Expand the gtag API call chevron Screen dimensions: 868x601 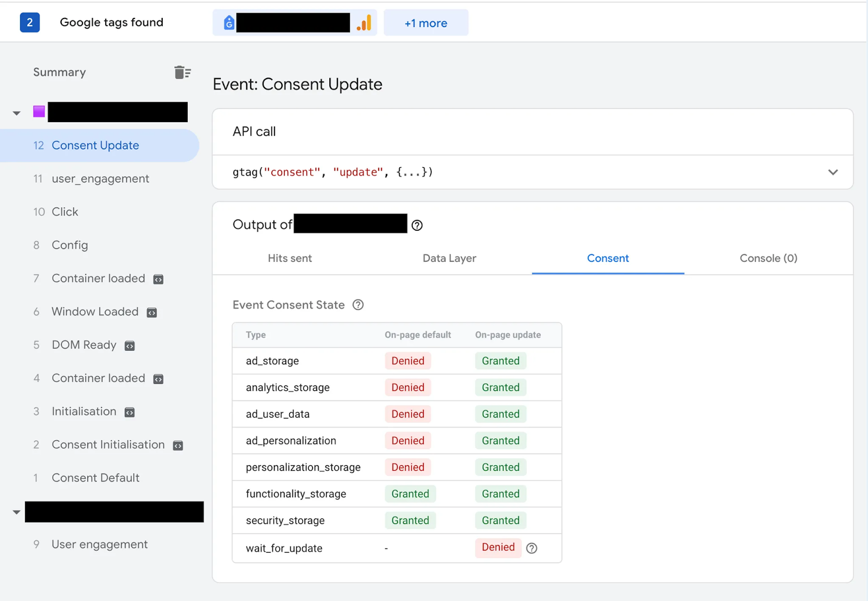pos(833,172)
